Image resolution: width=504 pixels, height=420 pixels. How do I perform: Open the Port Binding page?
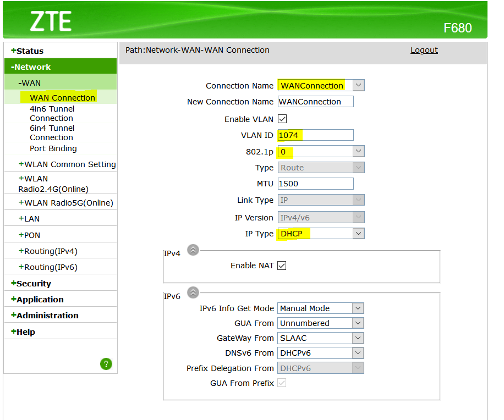(53, 148)
